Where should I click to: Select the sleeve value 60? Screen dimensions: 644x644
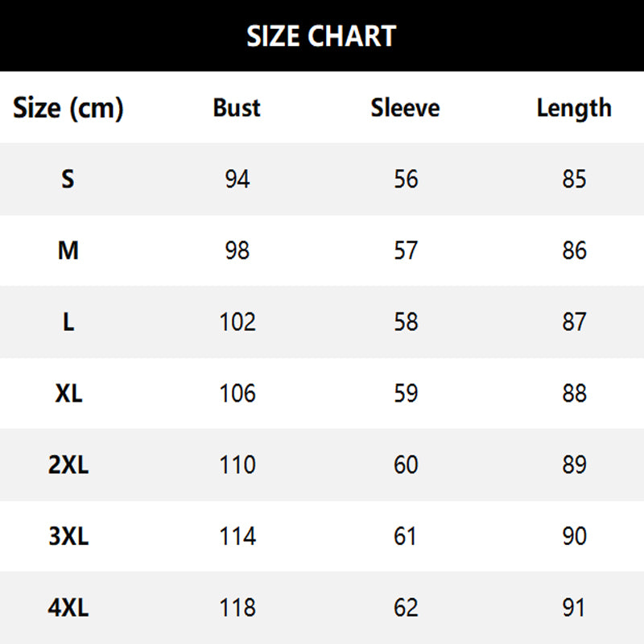(x=406, y=465)
